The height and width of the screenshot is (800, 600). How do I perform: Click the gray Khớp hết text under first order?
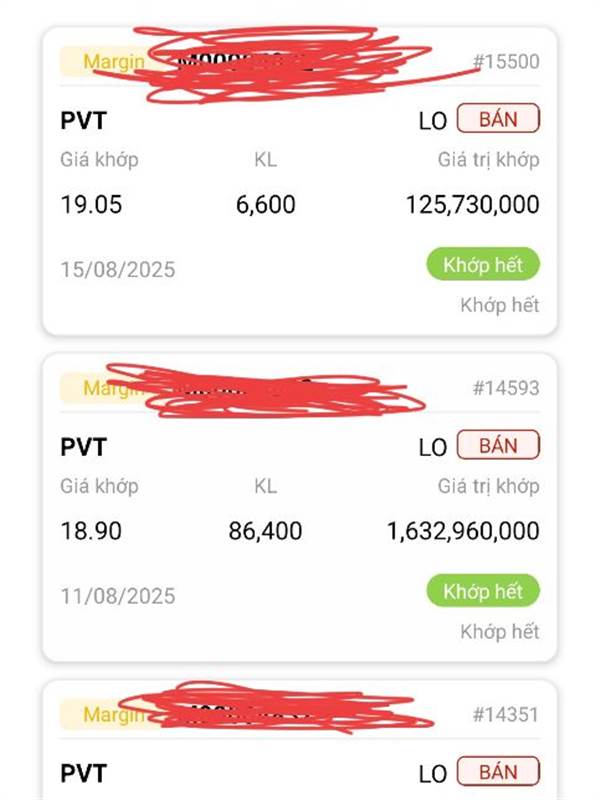coord(499,305)
